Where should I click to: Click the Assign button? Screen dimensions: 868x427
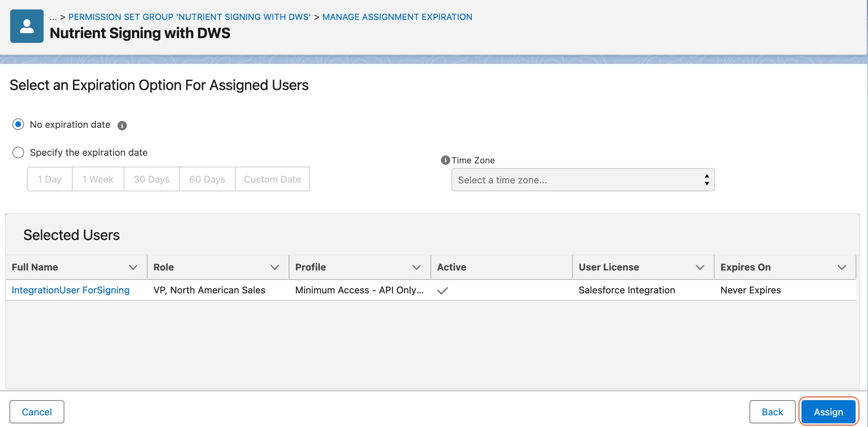pyautogui.click(x=829, y=412)
